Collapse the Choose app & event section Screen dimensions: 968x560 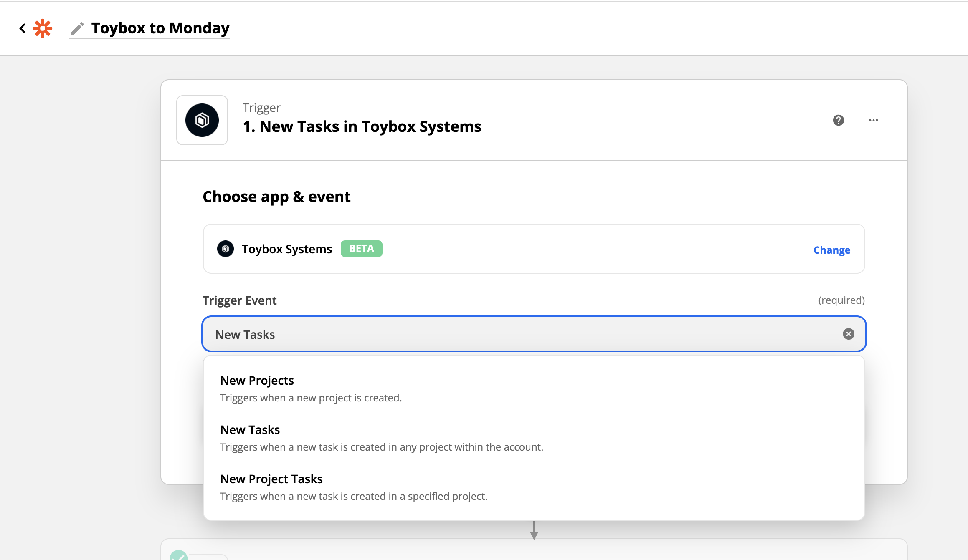[x=276, y=197]
